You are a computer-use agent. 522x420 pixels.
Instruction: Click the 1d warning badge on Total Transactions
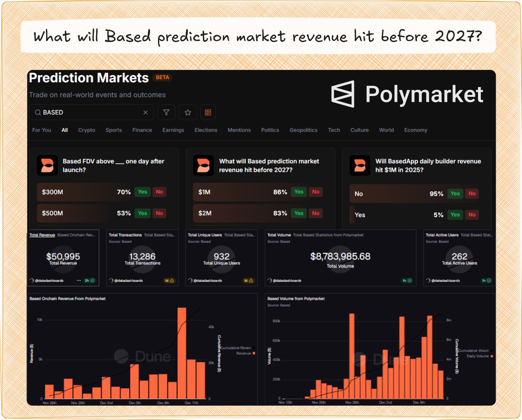pyautogui.click(x=169, y=281)
